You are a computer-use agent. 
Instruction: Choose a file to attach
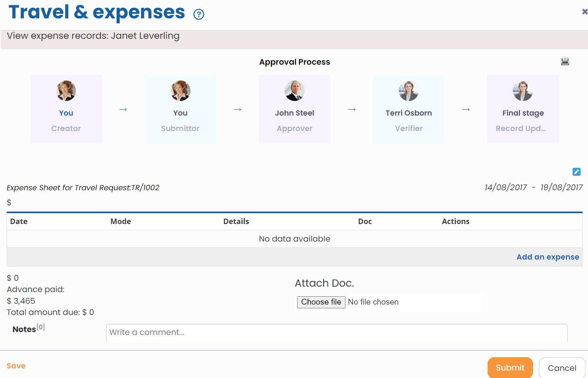tap(321, 302)
